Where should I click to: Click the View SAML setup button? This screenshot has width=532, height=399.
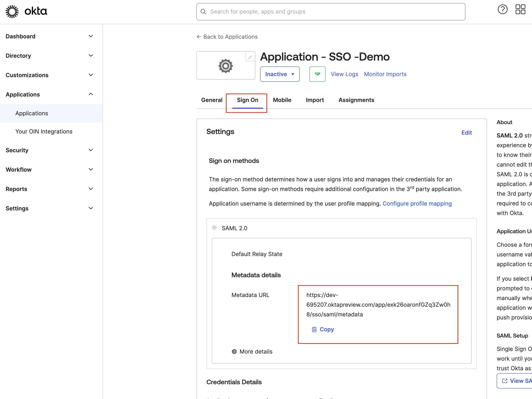514,381
